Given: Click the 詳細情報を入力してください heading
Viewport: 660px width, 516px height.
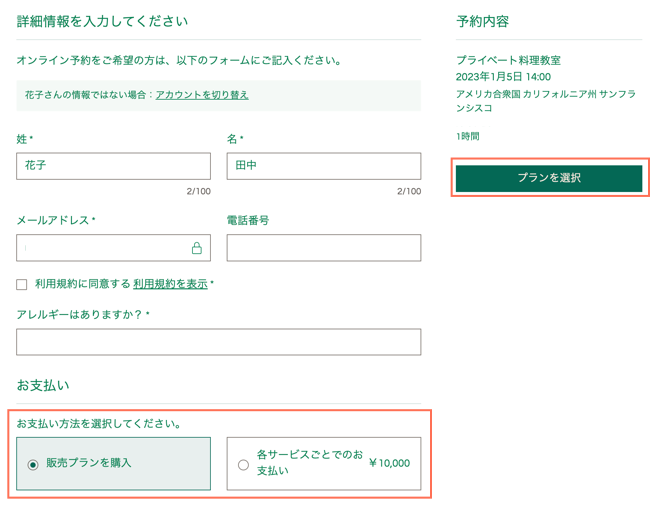Looking at the screenshot, I should [102, 21].
